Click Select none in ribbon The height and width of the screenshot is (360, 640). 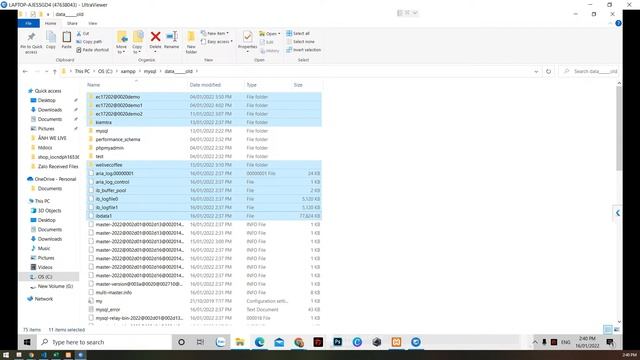pyautogui.click(x=300, y=42)
